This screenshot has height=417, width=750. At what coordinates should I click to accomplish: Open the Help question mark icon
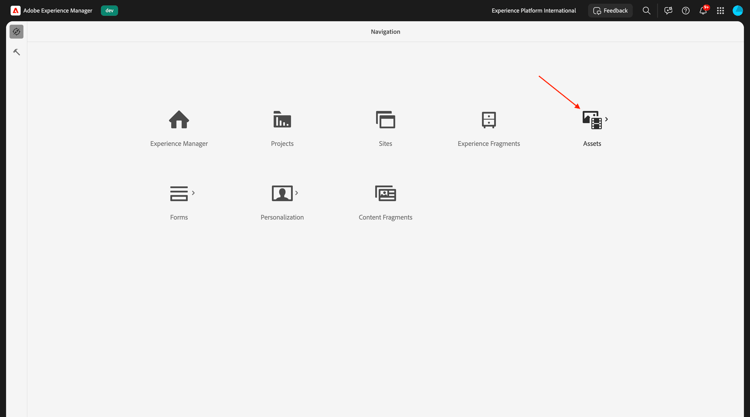click(686, 11)
